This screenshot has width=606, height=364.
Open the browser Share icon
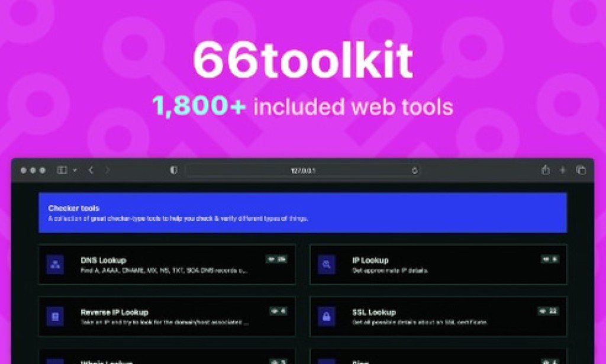point(545,170)
